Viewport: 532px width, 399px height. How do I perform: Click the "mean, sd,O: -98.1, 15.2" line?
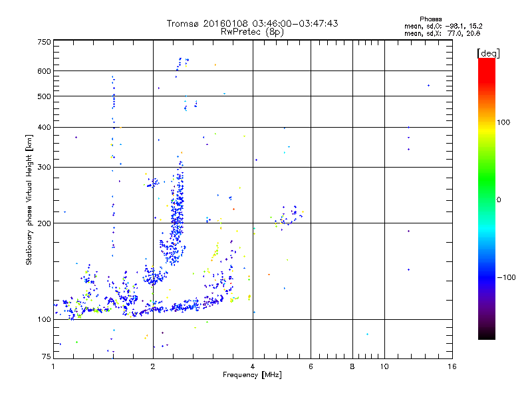[x=443, y=26]
